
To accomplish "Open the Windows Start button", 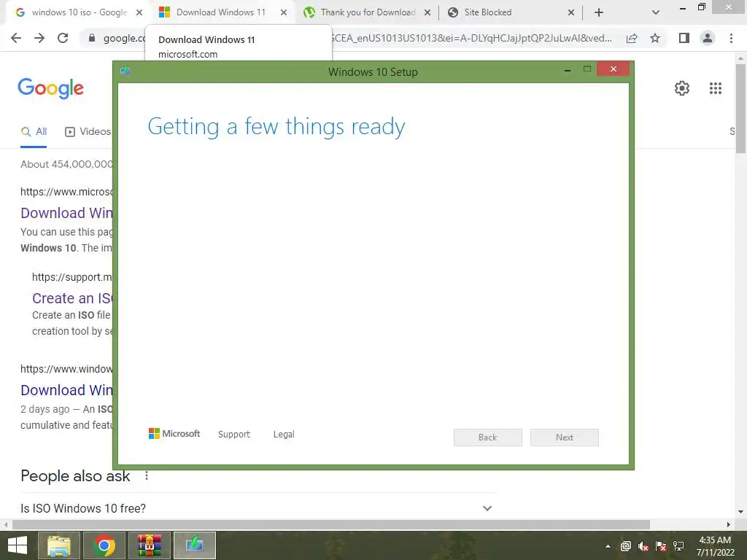I will click(18, 545).
